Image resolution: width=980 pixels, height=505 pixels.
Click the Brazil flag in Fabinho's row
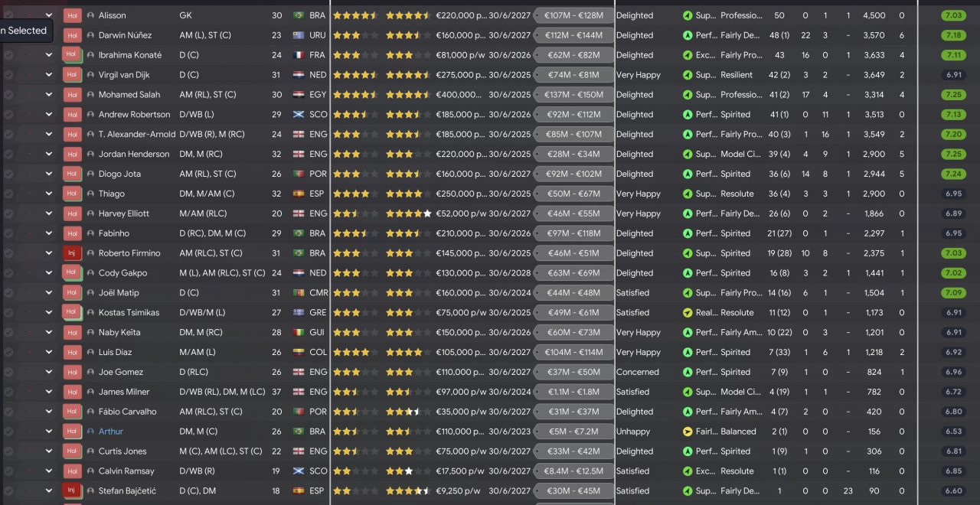tap(298, 233)
